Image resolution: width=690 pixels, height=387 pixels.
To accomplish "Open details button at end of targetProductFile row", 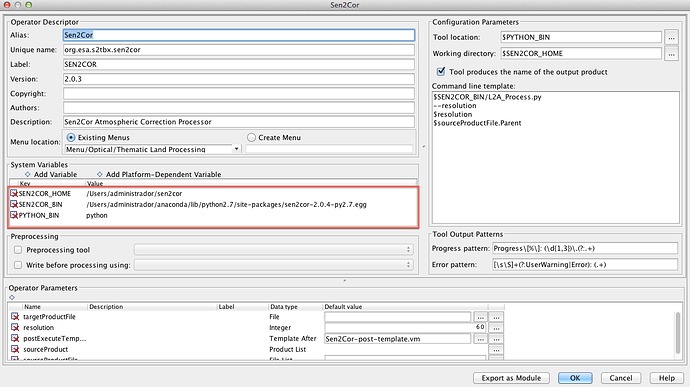I will point(496,317).
